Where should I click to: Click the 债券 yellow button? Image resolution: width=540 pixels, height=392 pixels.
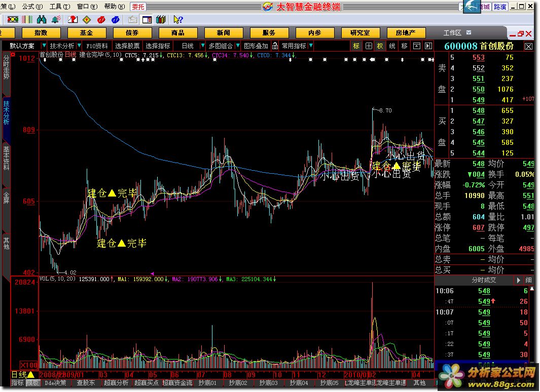pyautogui.click(x=132, y=33)
